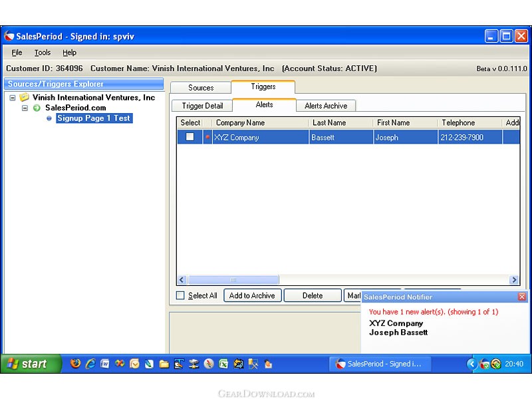Sort by Last Name column header
Screen dimensions: 532x399
coord(340,123)
